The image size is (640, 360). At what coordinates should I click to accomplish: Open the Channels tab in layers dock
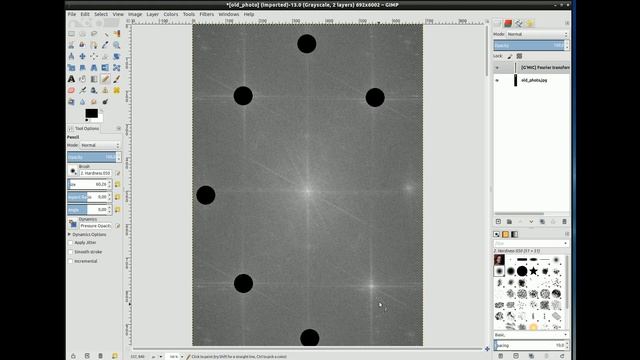[x=508, y=23]
